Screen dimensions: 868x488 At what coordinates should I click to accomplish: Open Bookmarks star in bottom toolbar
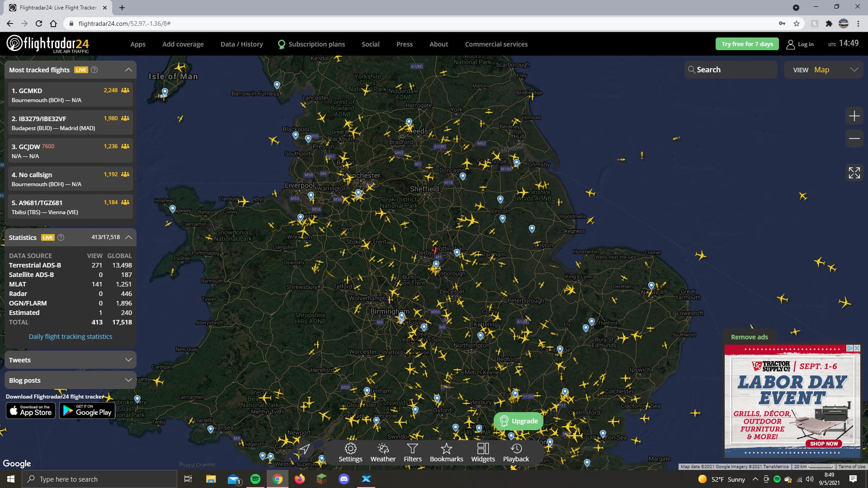point(446,452)
